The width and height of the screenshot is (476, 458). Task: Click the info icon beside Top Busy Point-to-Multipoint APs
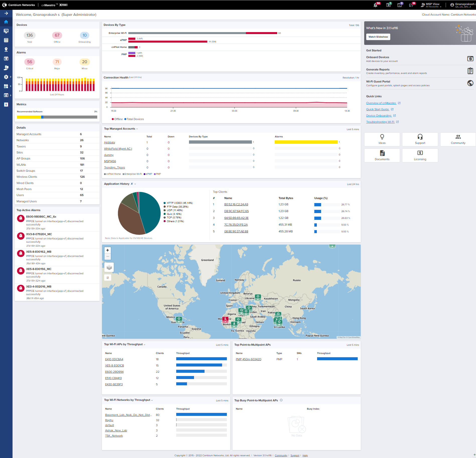pos(281,400)
